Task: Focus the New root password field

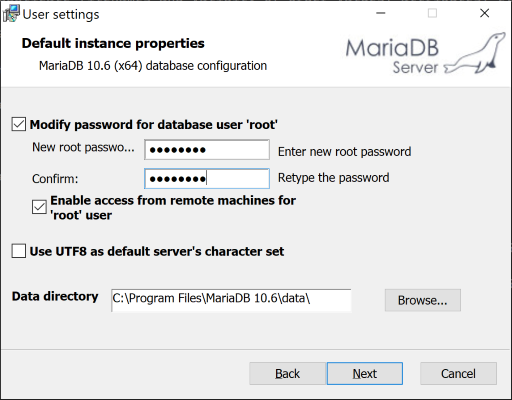Action: tap(207, 150)
